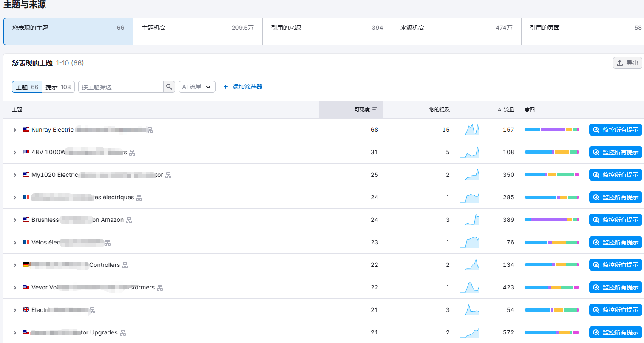The image size is (644, 343).
Task: Click 添加筛选器 to add a filter
Action: 243,87
